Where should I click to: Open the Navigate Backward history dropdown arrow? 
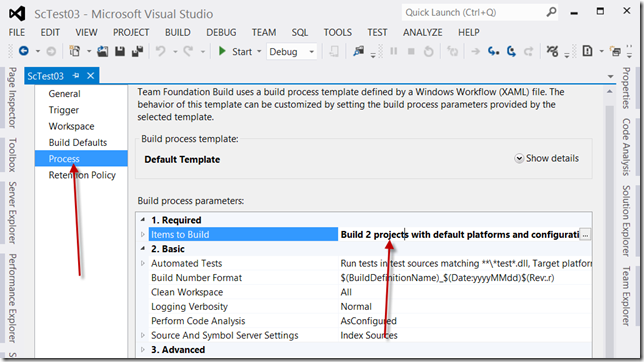click(x=38, y=52)
